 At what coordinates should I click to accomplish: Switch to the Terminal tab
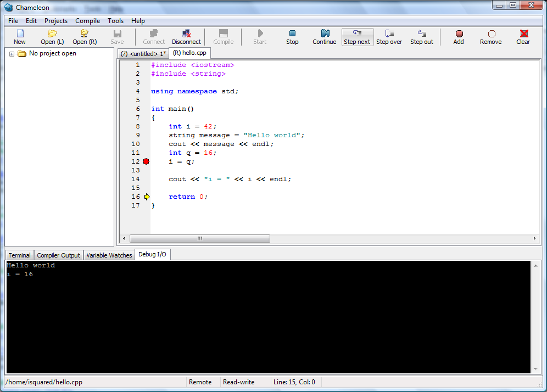(x=20, y=255)
